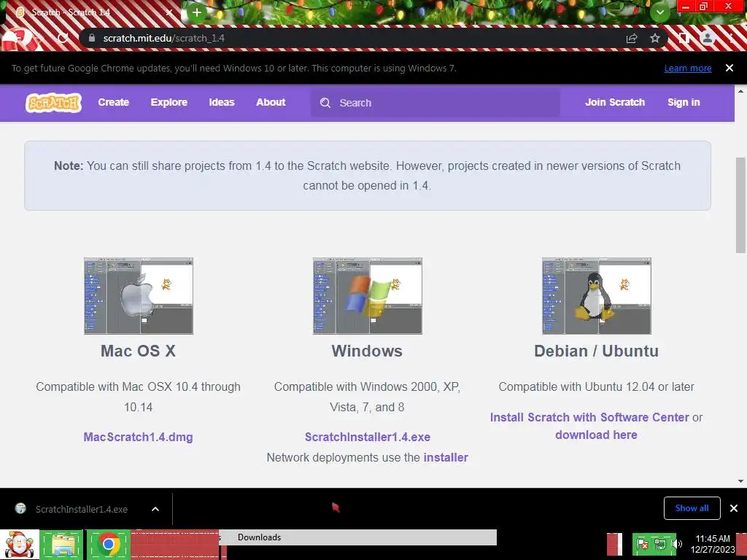The image size is (747, 560).
Task: Follow the Learn more link
Action: (688, 68)
